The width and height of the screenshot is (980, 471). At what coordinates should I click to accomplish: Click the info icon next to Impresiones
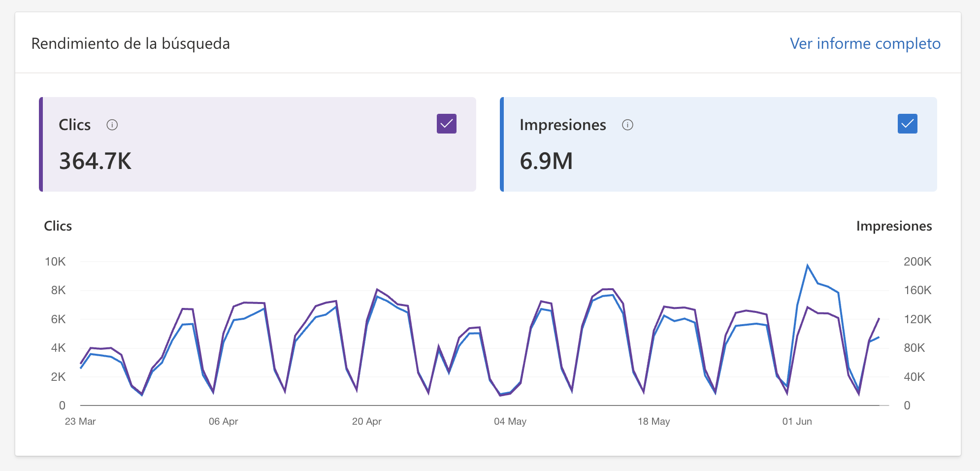(x=627, y=125)
